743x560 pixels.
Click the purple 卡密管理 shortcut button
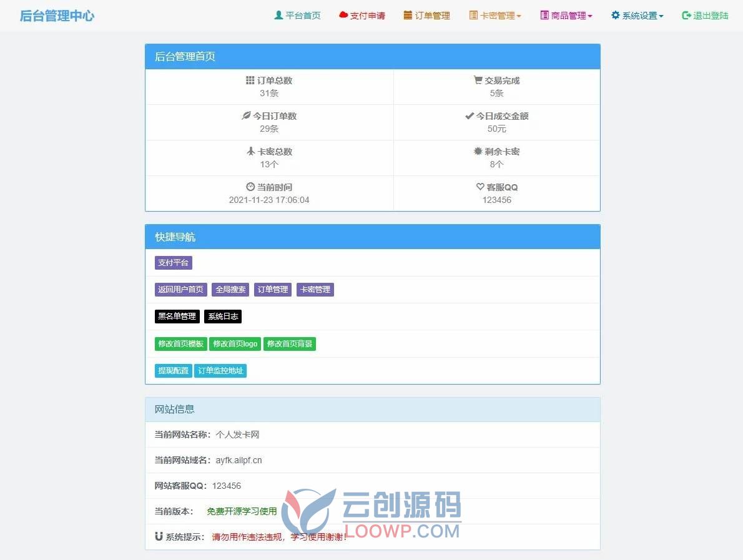[x=315, y=290]
